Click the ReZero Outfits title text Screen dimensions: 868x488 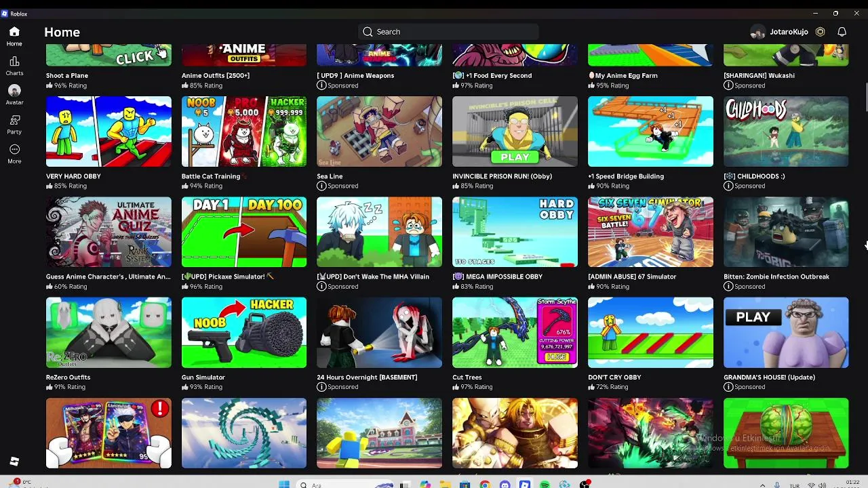(x=68, y=377)
